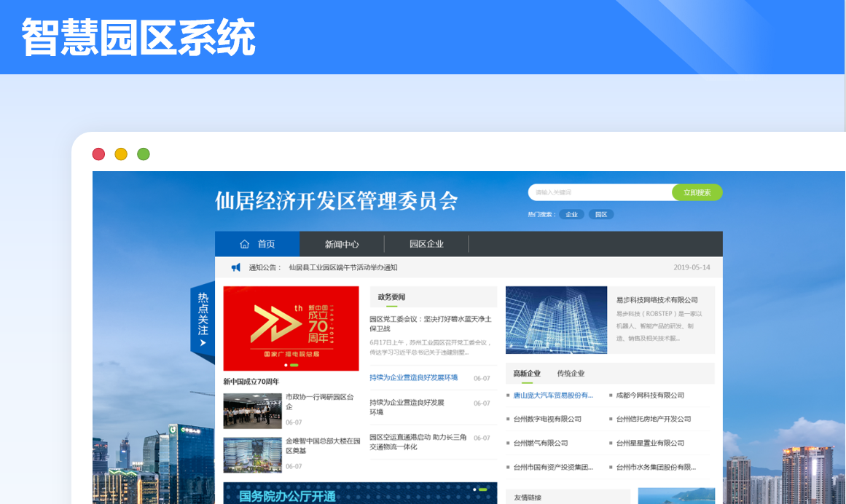Open blue link 持续为企业营造良好发展环境

click(x=413, y=378)
